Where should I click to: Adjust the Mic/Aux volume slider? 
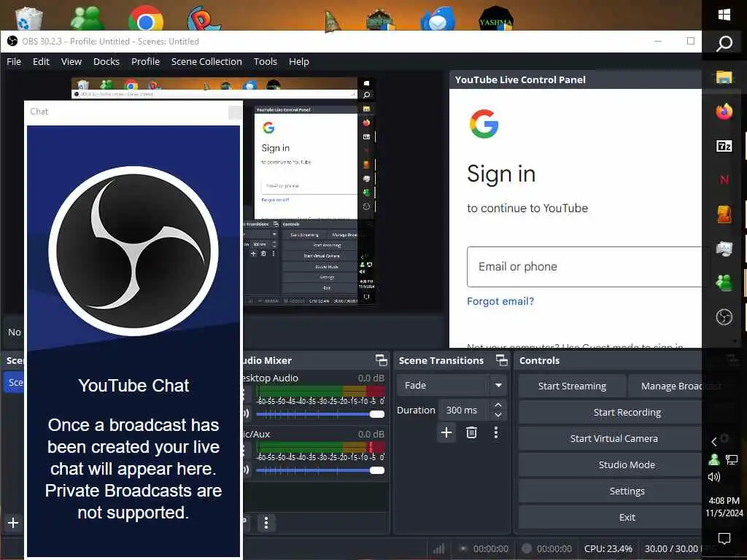pos(320,470)
